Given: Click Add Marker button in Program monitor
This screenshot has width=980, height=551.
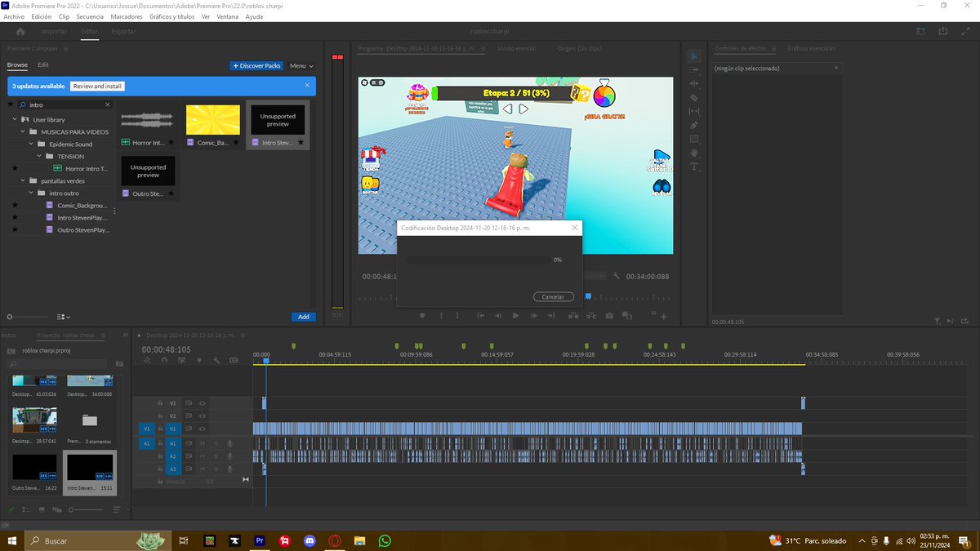Looking at the screenshot, I should (422, 315).
